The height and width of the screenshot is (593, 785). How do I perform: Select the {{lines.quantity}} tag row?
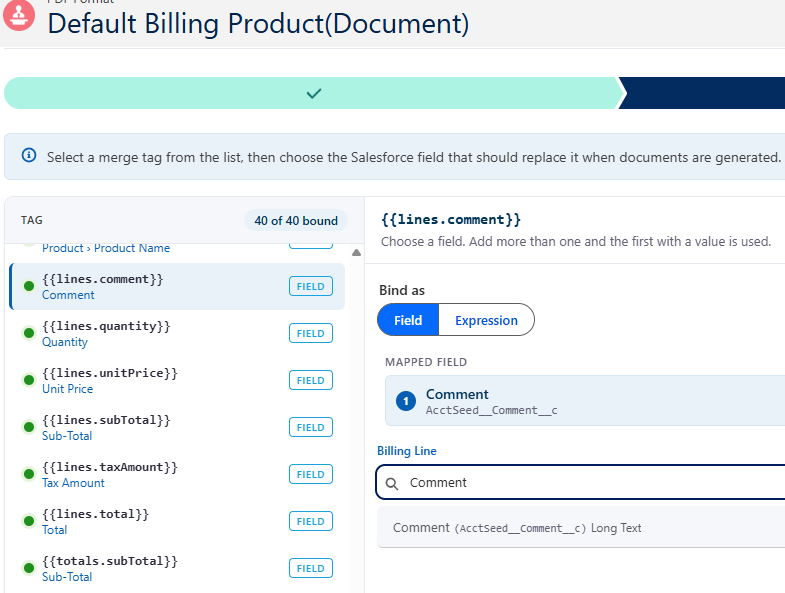tap(177, 334)
